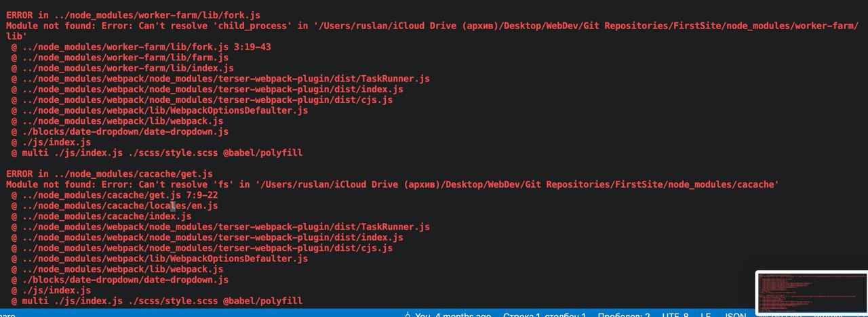Change indentation via 'Пробелов: 2'
Image resolution: width=868 pixels, height=317 pixels.
pyautogui.click(x=624, y=314)
